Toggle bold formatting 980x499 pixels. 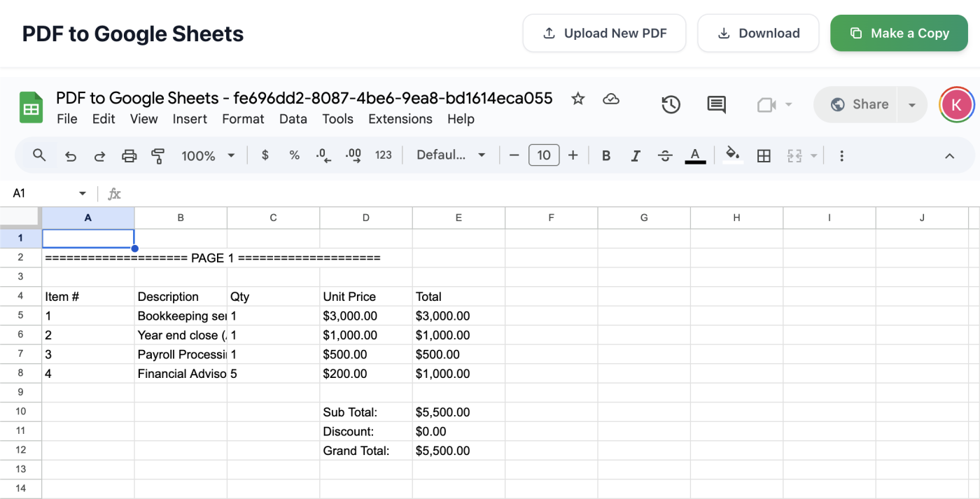(605, 155)
